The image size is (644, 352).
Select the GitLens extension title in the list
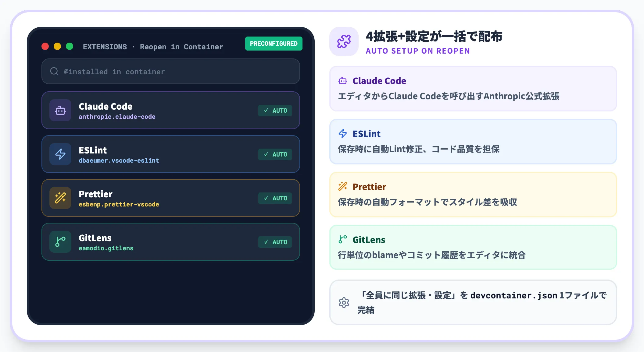point(95,238)
